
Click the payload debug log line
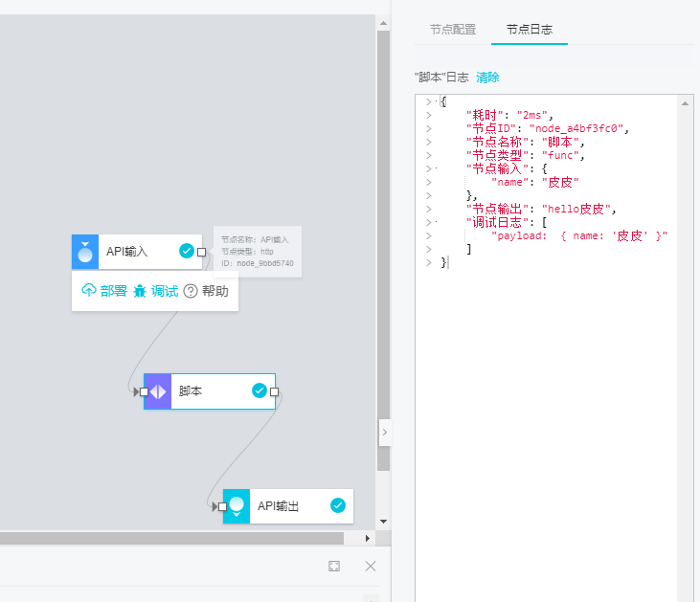pyautogui.click(x=579, y=235)
